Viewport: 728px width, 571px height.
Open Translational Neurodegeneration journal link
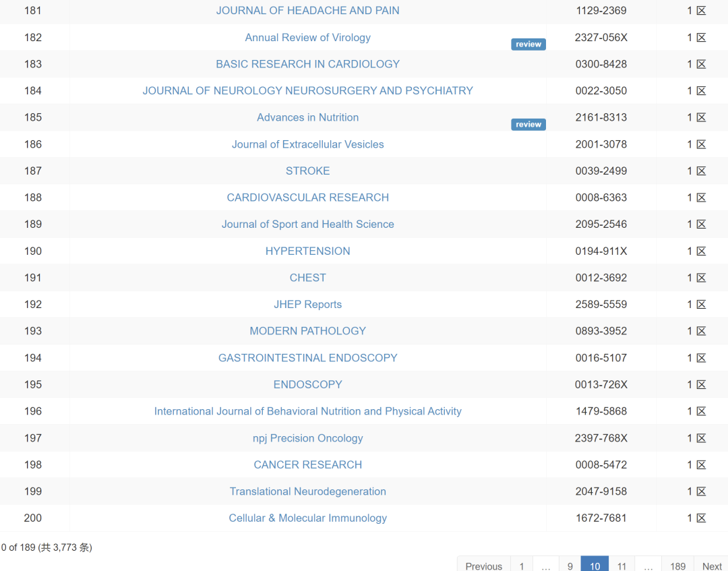click(x=307, y=491)
